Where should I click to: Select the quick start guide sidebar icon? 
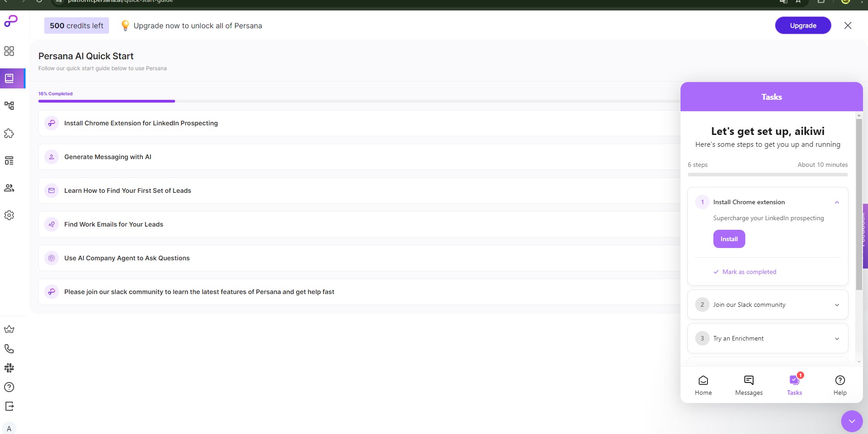[x=9, y=78]
